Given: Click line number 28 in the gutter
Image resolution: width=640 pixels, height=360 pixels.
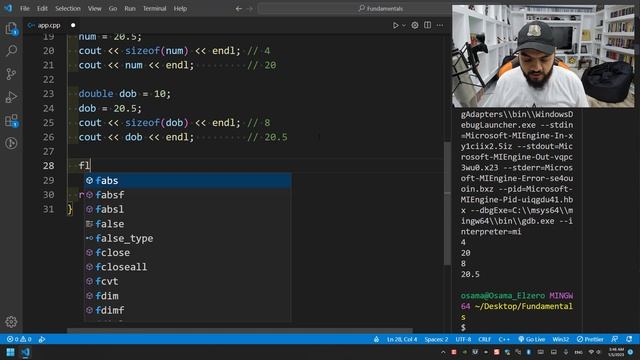Looking at the screenshot, I should (48, 166).
